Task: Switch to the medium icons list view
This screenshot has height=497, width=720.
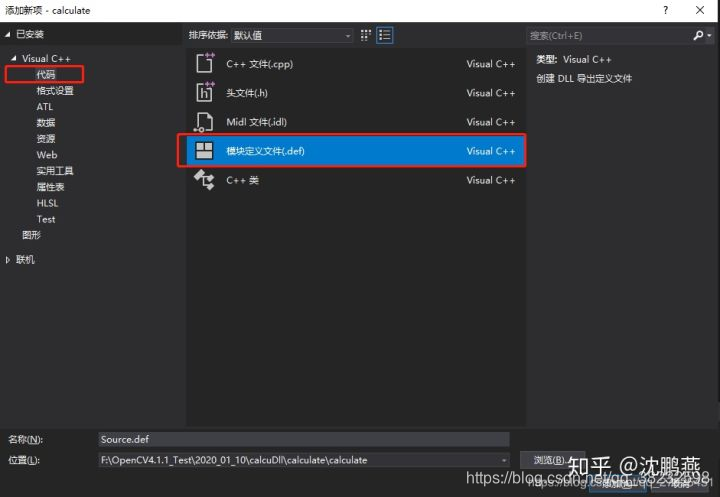Action: pos(385,35)
